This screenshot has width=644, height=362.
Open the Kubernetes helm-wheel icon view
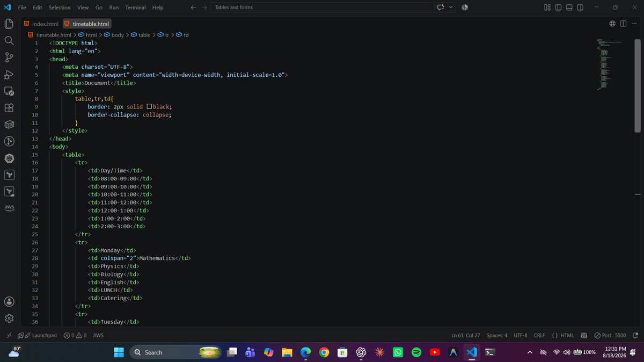point(9,158)
